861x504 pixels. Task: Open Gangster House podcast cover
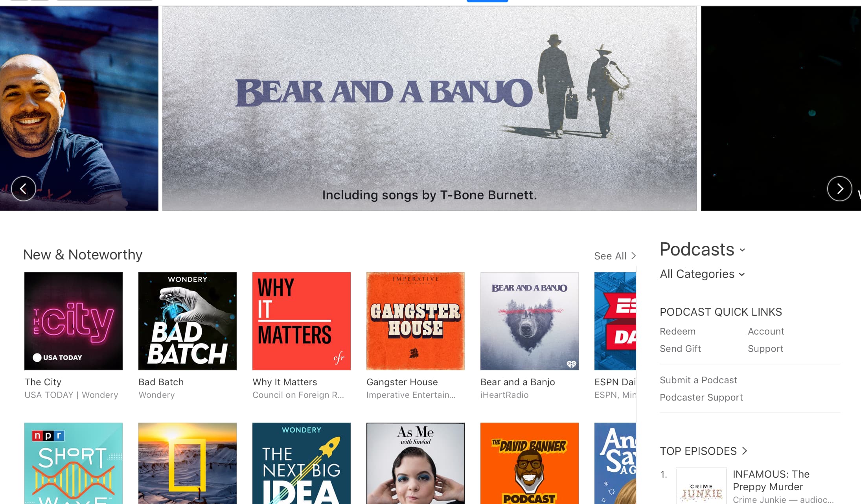[416, 321]
